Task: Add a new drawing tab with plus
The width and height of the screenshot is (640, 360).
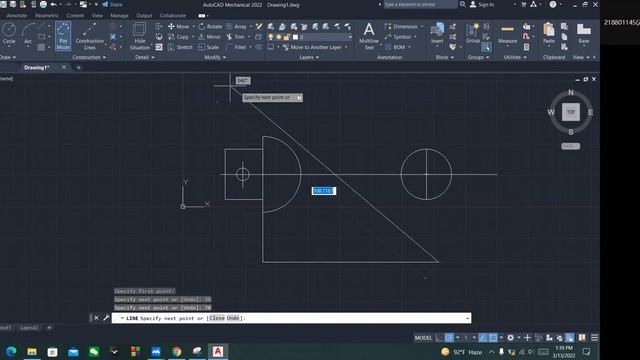Action: coord(78,68)
